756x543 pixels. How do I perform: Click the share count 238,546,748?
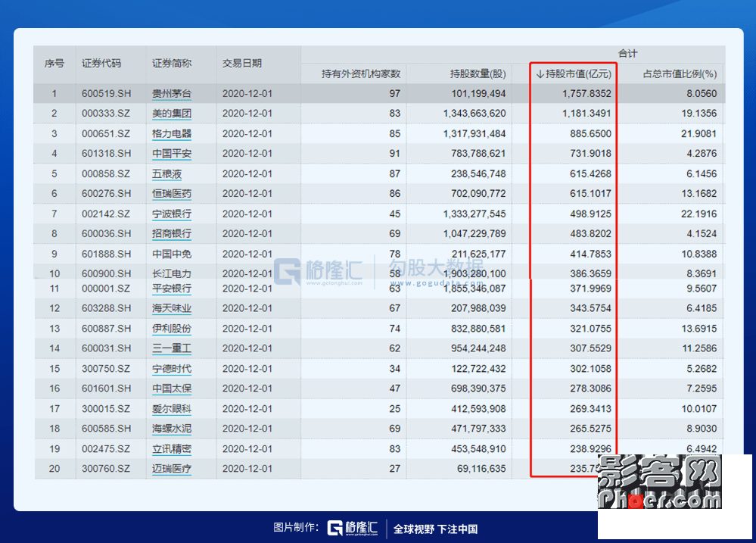coord(478,173)
